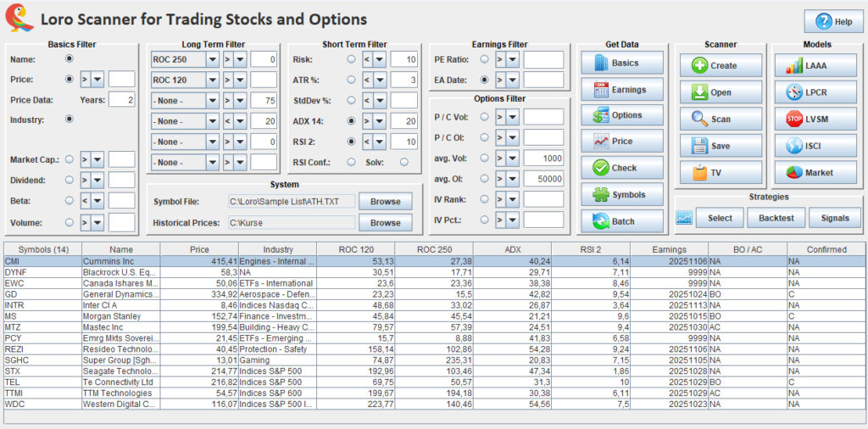Screen dimensions: 868x429
Task: Toggle the ADX 14 radio button
Action: coord(351,121)
